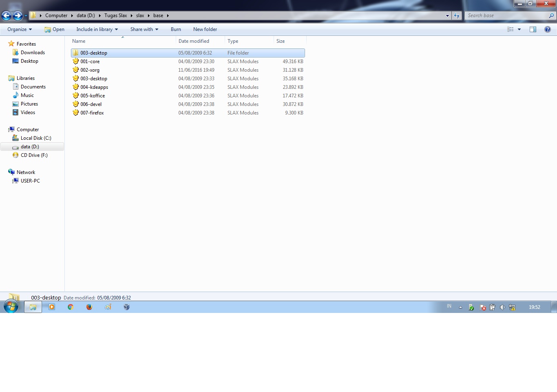The height and width of the screenshot is (392, 557).
Task: Click the Windows Start orb
Action: 11,306
